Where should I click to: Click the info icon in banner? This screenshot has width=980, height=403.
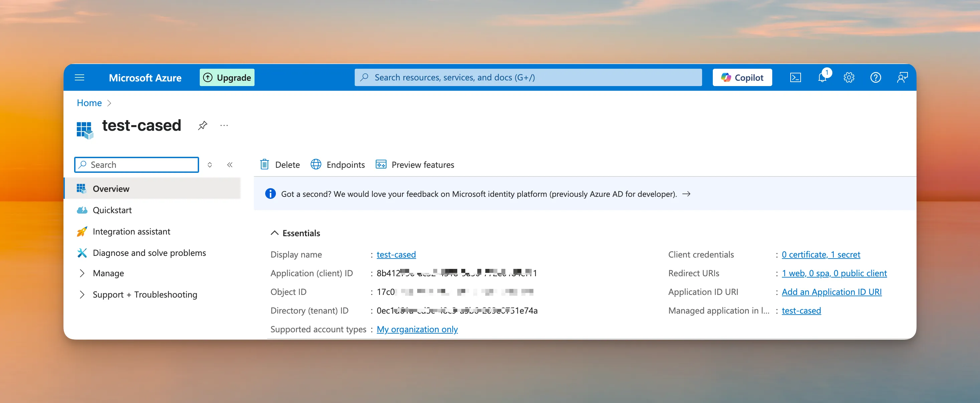271,194
